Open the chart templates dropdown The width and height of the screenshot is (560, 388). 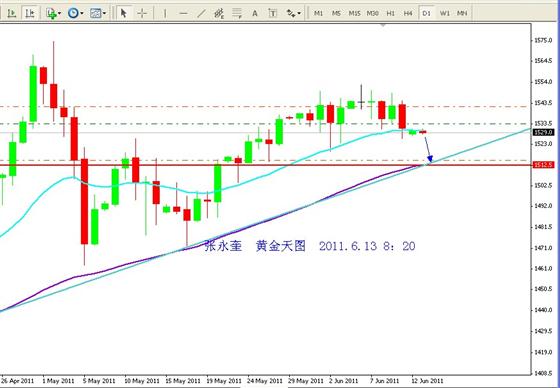point(98,14)
